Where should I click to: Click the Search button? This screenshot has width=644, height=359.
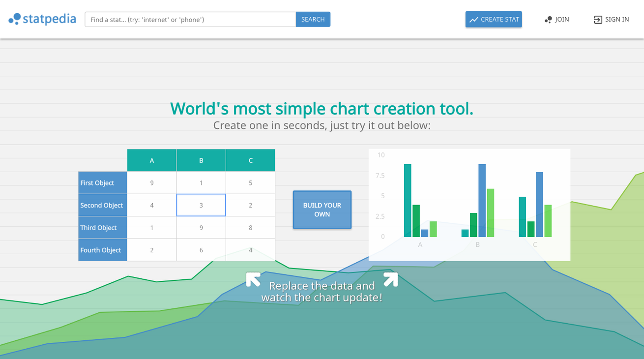[x=313, y=19]
